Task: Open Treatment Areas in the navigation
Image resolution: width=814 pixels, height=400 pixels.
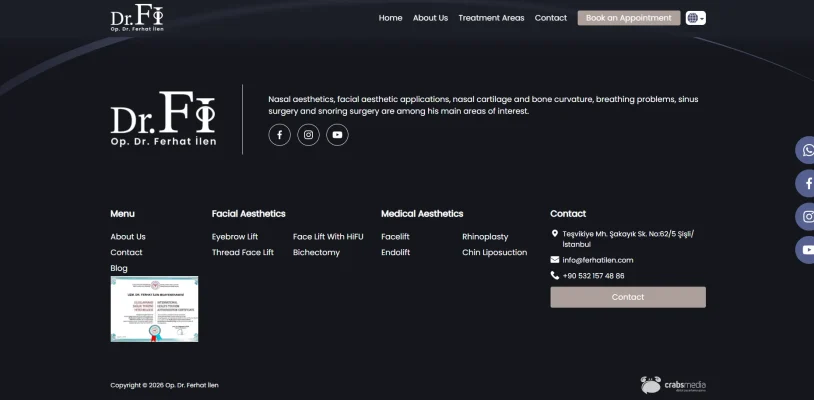Action: (x=491, y=18)
